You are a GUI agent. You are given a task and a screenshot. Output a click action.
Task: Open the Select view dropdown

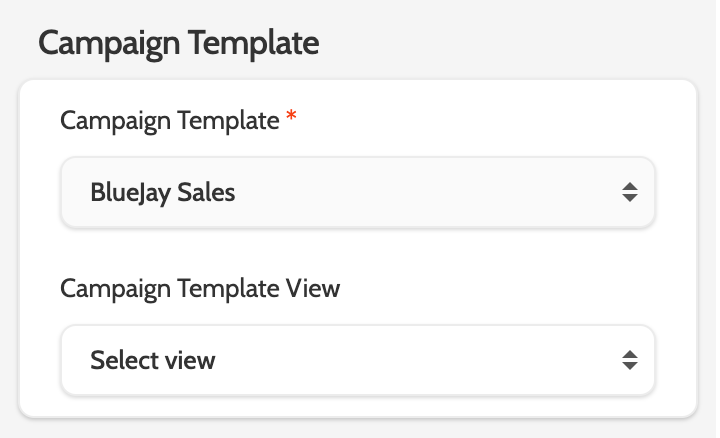click(357, 359)
